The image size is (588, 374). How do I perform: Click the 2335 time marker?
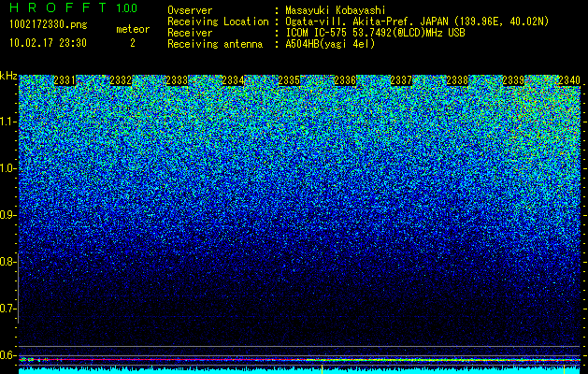click(289, 80)
